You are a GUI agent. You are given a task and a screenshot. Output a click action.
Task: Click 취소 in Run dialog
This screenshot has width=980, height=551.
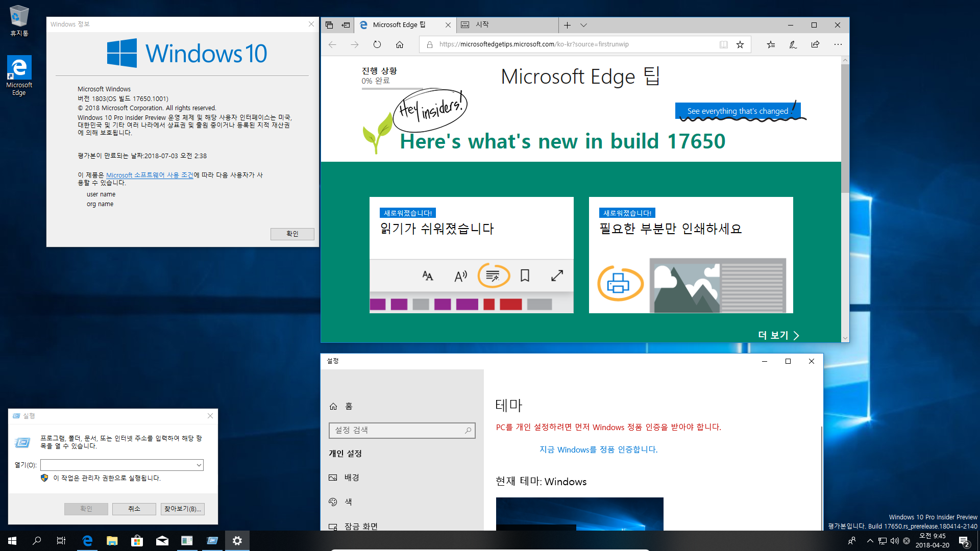pyautogui.click(x=134, y=509)
